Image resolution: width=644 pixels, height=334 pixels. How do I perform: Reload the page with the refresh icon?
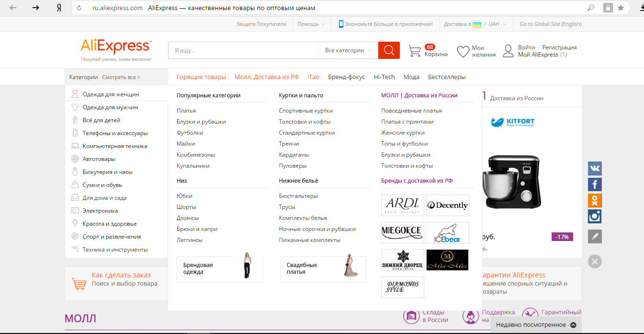tap(79, 8)
